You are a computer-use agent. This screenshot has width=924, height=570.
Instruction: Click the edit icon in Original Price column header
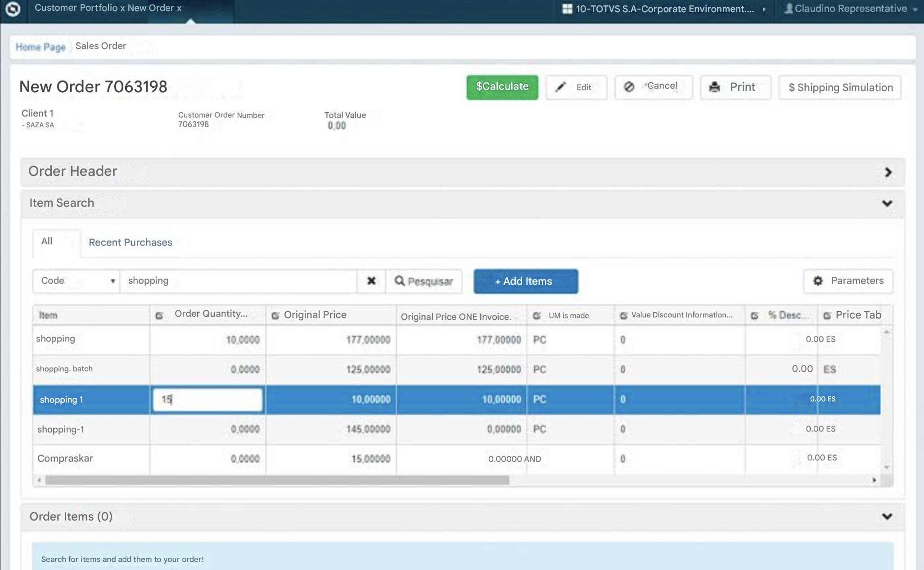tap(275, 316)
